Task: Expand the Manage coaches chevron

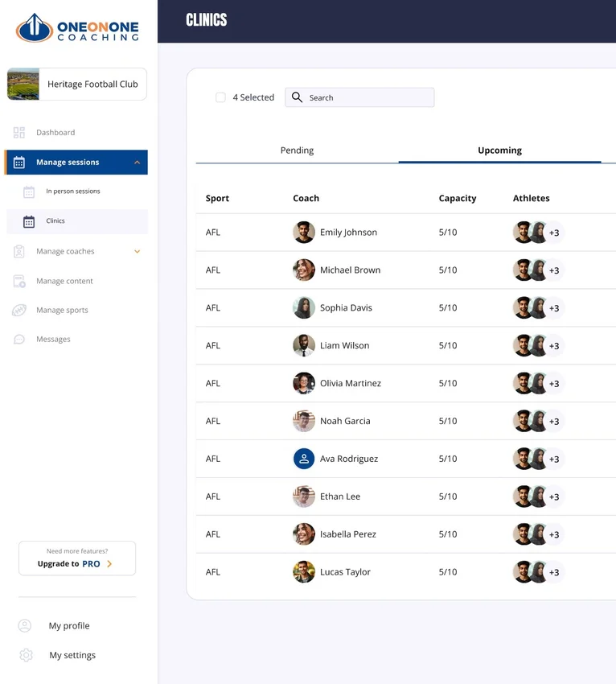Action: coord(137,251)
